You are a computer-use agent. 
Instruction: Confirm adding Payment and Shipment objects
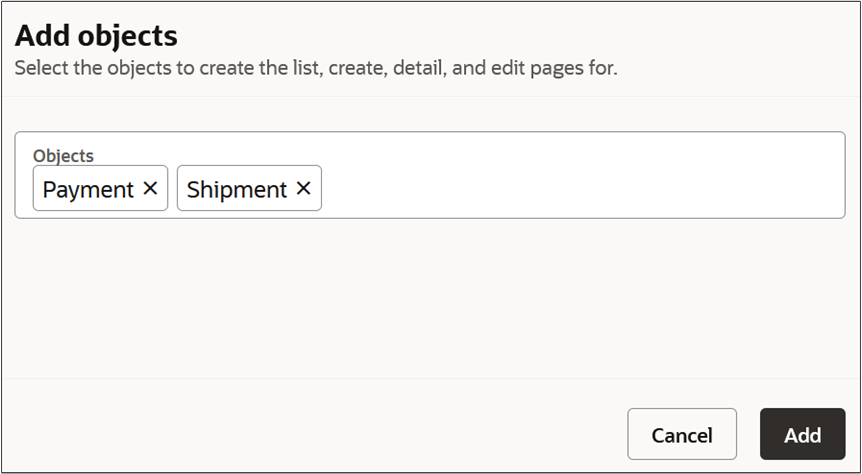(802, 435)
